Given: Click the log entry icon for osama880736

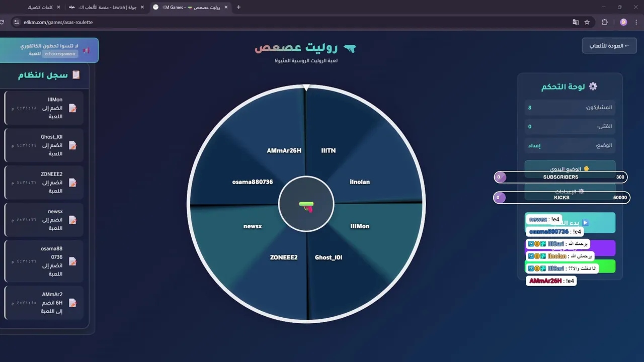Looking at the screenshot, I should [72, 261].
